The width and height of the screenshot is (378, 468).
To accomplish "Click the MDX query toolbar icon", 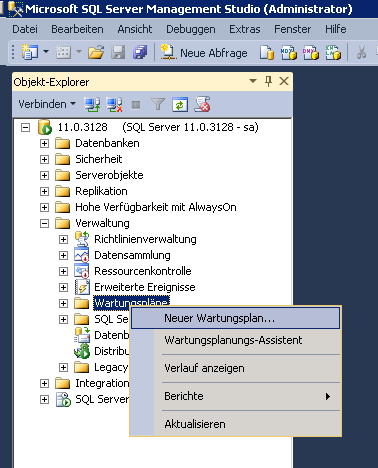I will tap(289, 53).
